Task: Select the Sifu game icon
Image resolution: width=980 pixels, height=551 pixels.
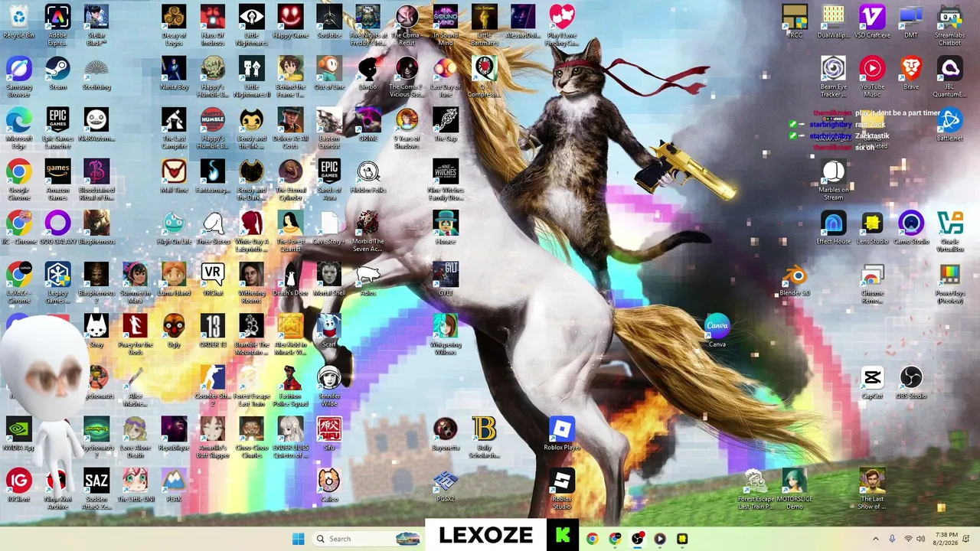Action: [x=329, y=435]
